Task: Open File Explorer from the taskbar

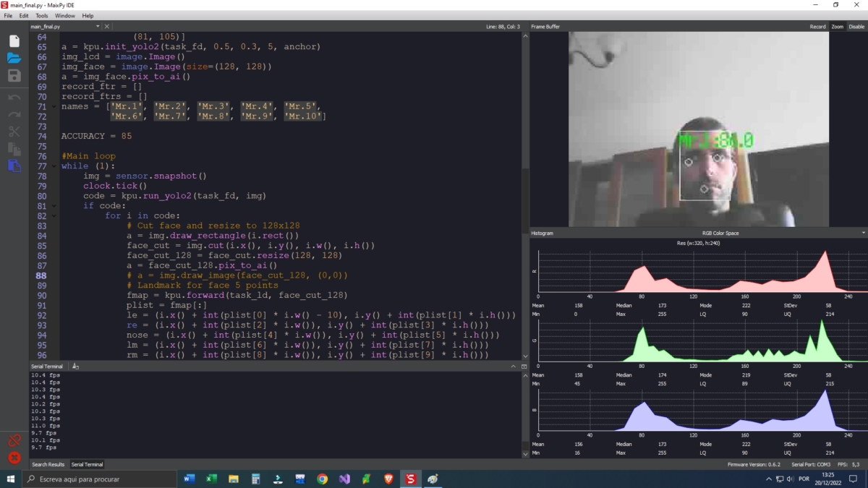Action: tap(234, 479)
